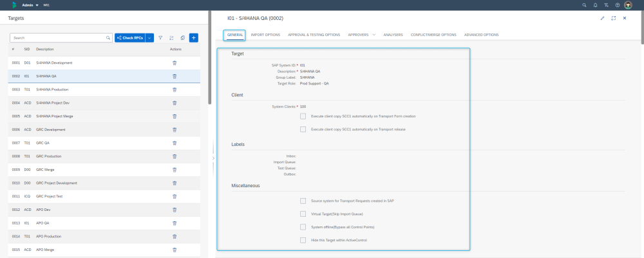Click the System Clients value 100

pos(303,106)
